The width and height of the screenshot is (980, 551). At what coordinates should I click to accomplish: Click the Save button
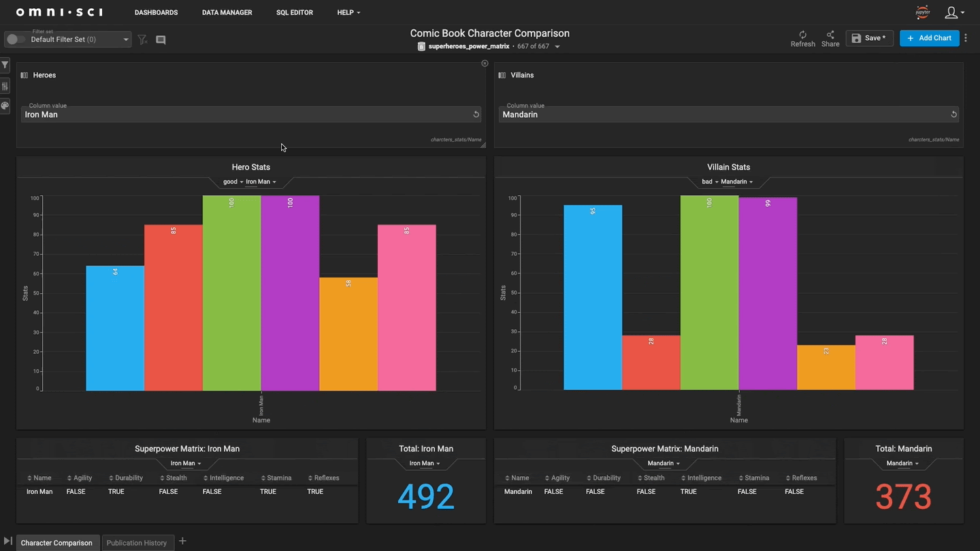869,38
